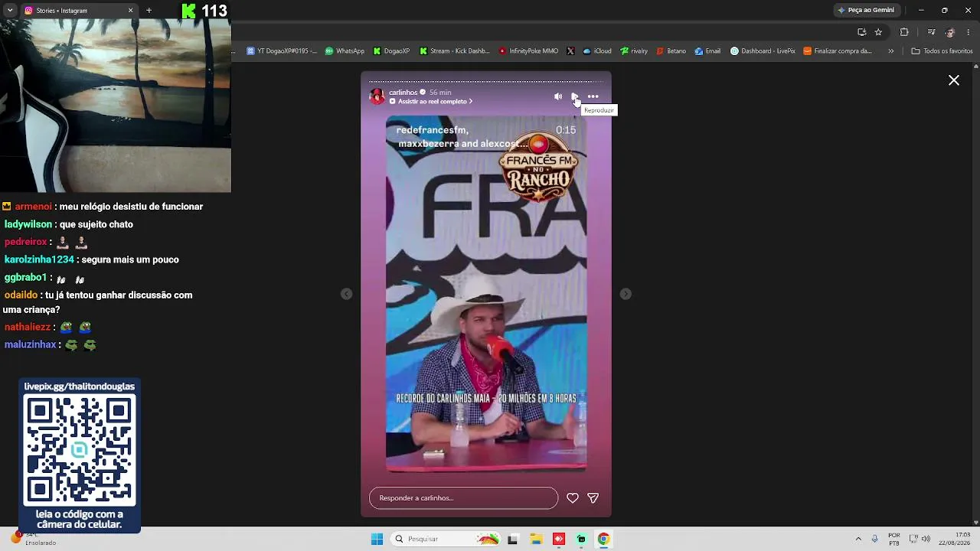Mute the Instagram story audio

click(x=557, y=96)
